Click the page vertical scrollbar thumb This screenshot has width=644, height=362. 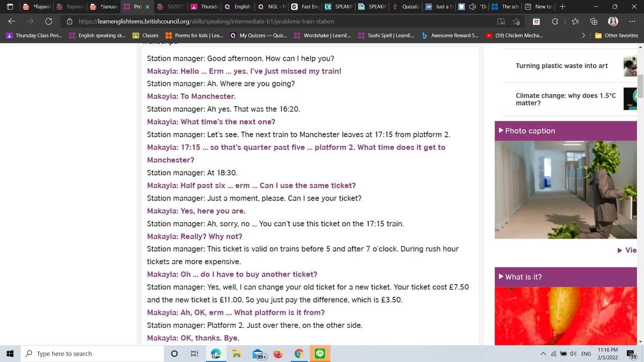[x=640, y=87]
